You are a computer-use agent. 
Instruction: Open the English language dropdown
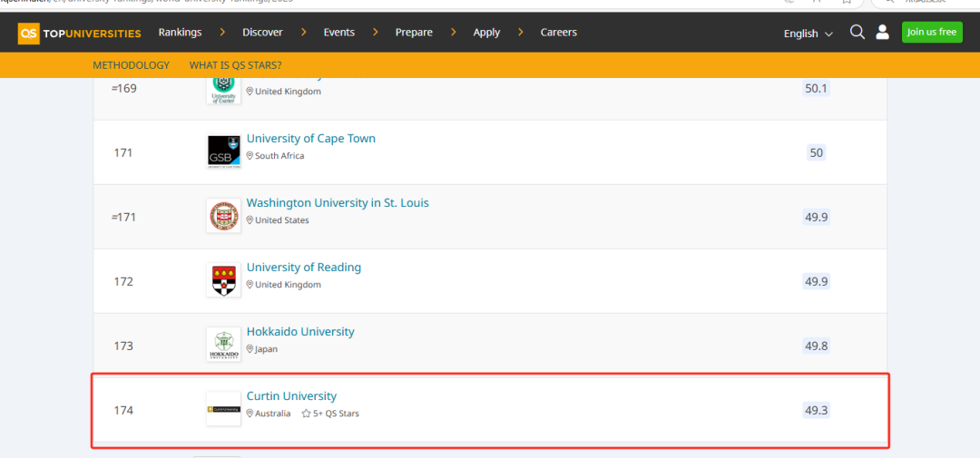[x=808, y=34]
